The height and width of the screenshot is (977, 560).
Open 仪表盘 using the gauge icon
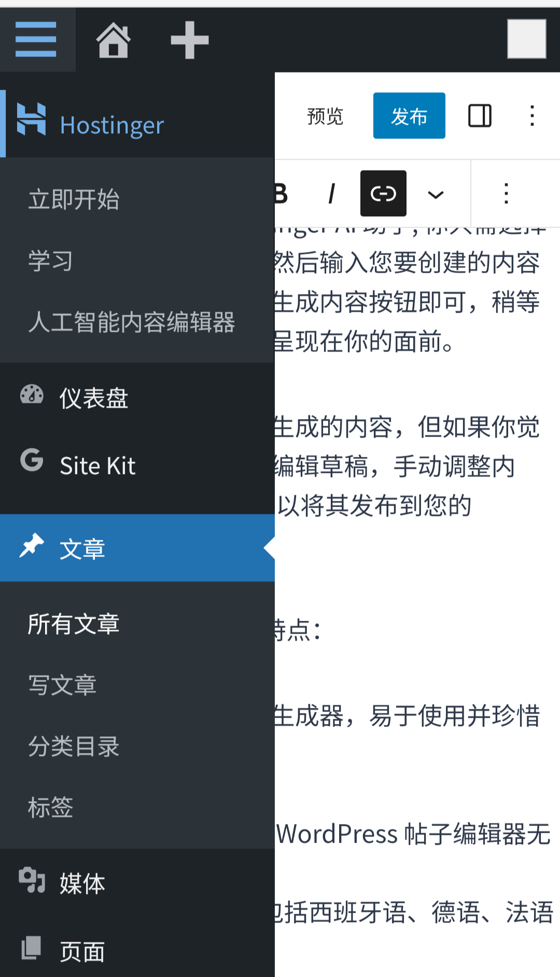[32, 396]
